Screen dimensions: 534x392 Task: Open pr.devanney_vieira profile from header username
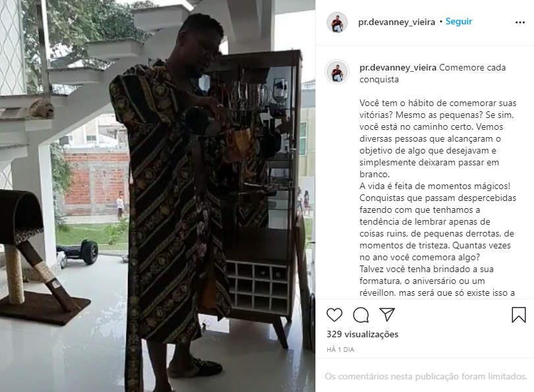point(396,22)
